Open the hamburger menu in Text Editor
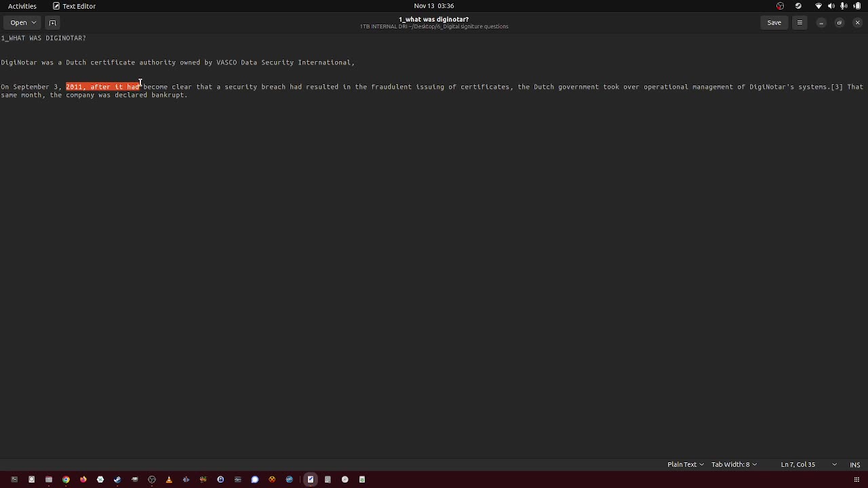 [800, 22]
